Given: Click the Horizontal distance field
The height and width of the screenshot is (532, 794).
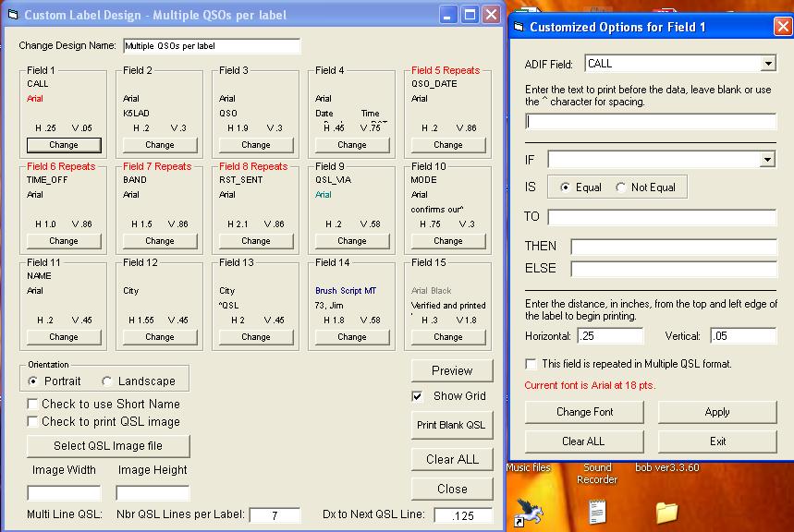Looking at the screenshot, I should tap(611, 336).
